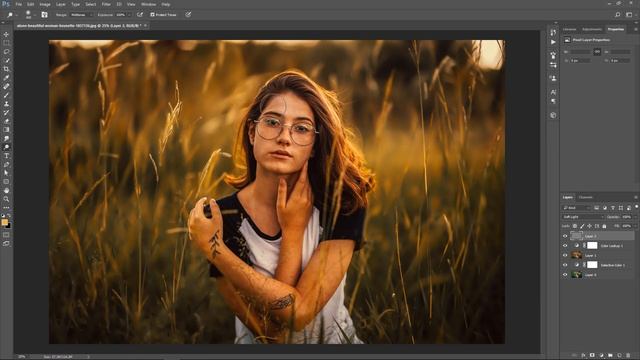Select the Layer 0 thumbnail
Image resolution: width=640 pixels, height=360 pixels.
(576, 275)
